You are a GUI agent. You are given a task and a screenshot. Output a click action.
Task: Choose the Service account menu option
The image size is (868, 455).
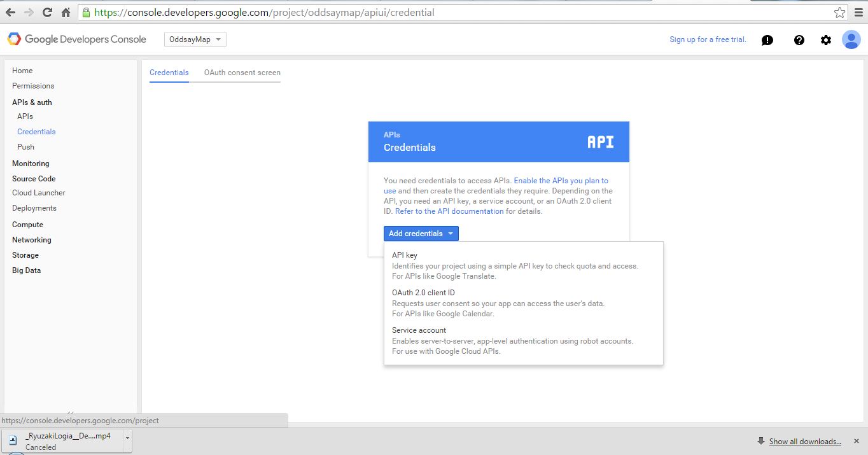tap(523, 340)
